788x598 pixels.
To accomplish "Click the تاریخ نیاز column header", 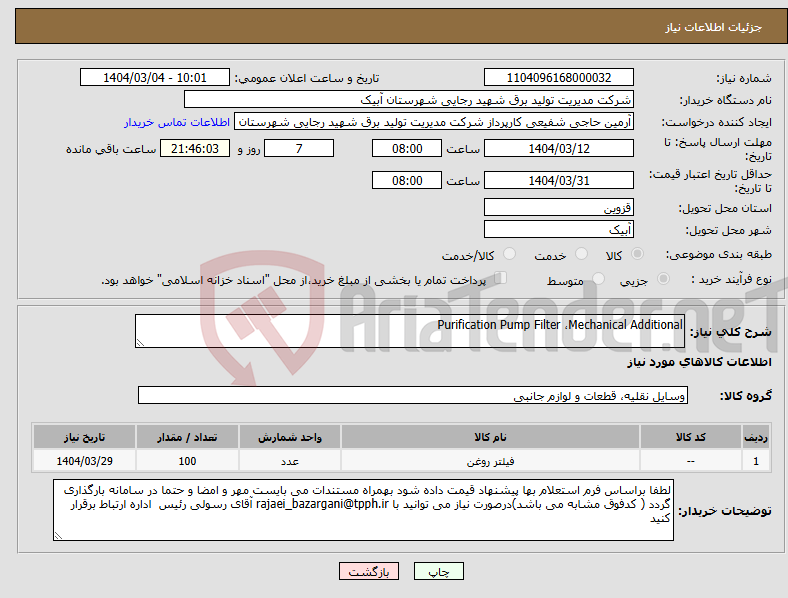I will point(84,437).
